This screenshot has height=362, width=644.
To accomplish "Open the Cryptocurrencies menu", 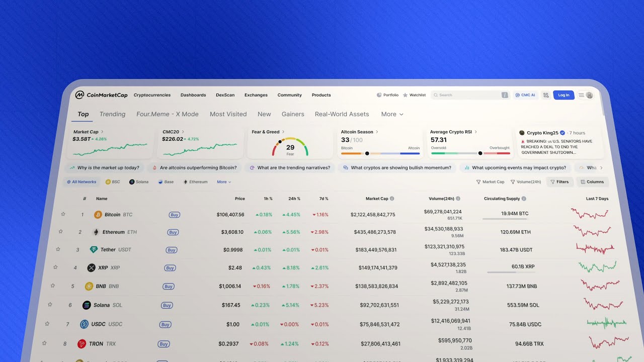I will click(x=152, y=95).
